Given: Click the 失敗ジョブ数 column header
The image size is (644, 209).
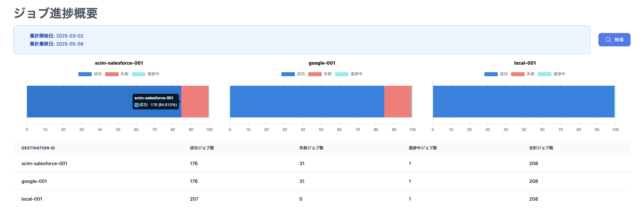Looking at the screenshot, I should click(x=311, y=148).
